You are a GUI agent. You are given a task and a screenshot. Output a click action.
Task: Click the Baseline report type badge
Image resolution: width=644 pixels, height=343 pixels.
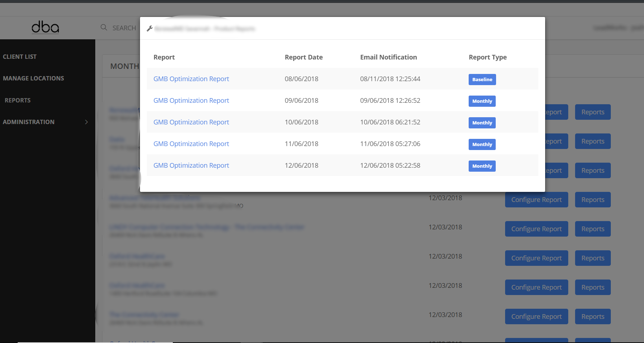click(482, 79)
